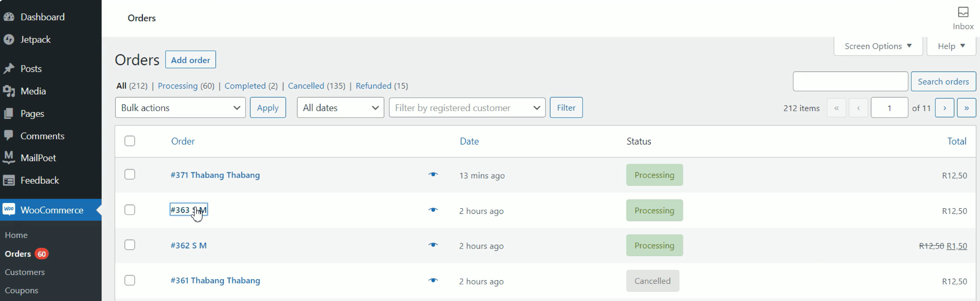Open the Filter by registered customer dropdown
Viewport: 980px width, 301px height.
click(x=467, y=107)
